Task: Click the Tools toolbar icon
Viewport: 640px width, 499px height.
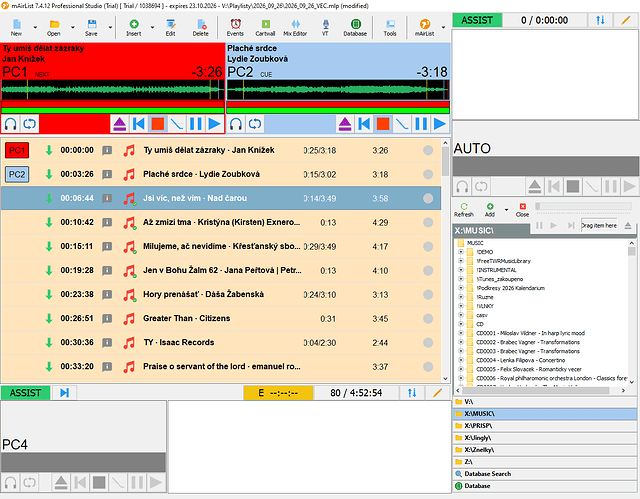Action: (390, 27)
